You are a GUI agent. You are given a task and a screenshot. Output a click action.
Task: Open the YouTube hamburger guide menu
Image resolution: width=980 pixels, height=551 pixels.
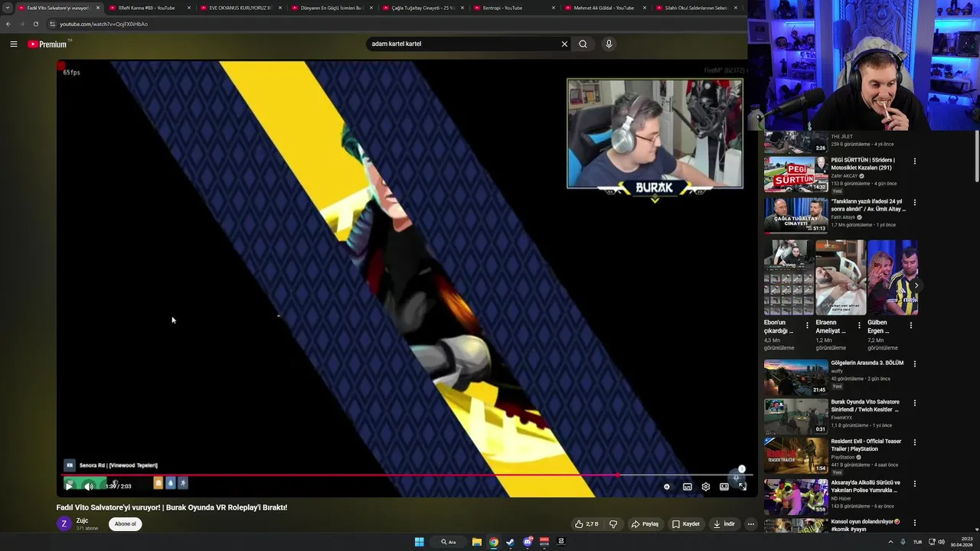click(x=14, y=44)
